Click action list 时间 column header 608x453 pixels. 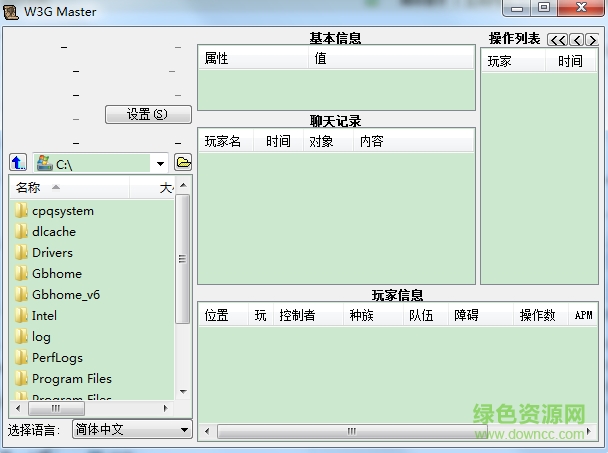click(570, 61)
